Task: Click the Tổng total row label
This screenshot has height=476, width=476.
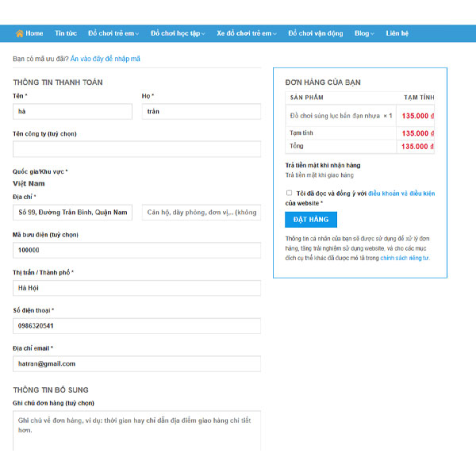Action: [x=296, y=146]
